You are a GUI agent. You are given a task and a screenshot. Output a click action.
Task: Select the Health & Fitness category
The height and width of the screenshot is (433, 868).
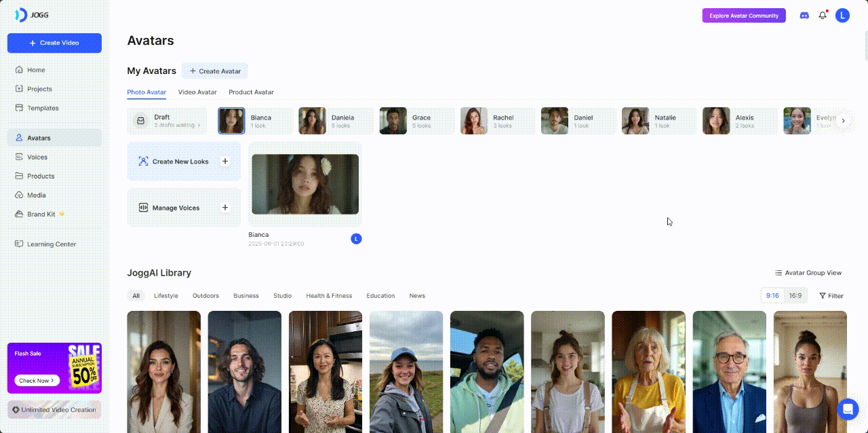coord(329,296)
